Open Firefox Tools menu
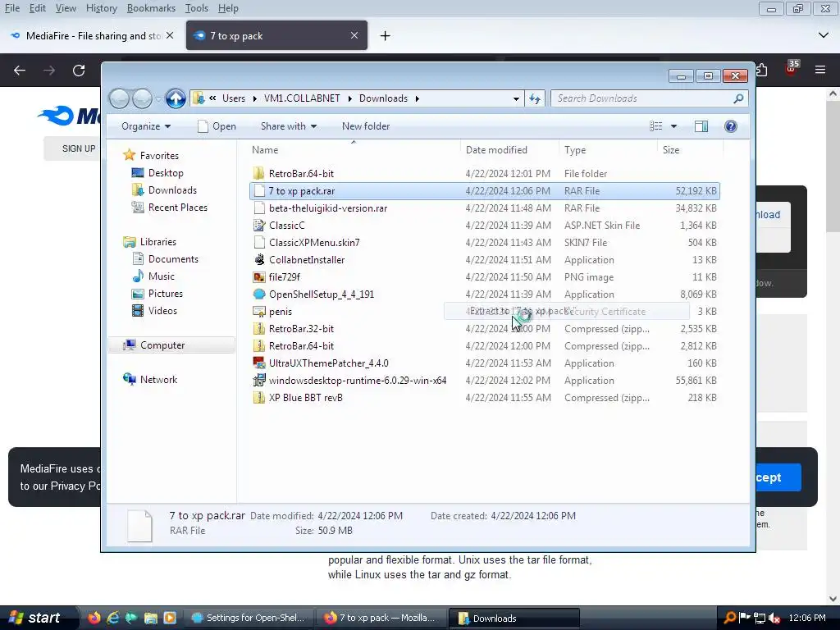 197,8
